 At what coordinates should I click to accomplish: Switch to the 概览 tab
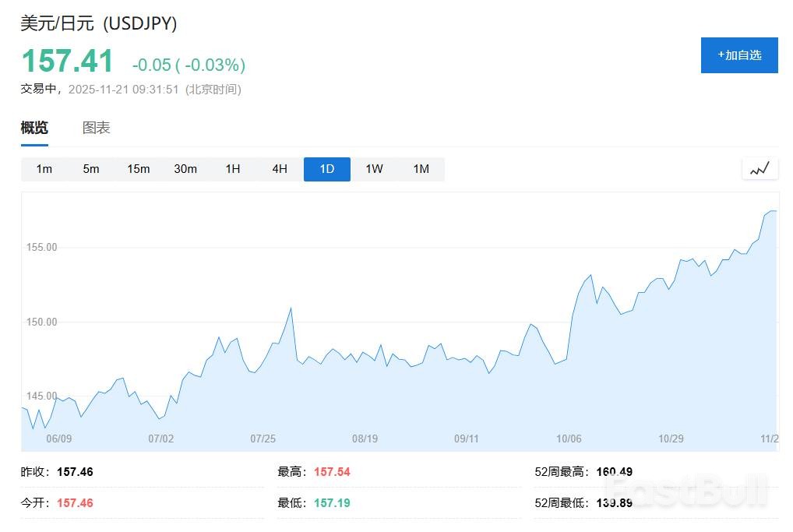pyautogui.click(x=34, y=128)
